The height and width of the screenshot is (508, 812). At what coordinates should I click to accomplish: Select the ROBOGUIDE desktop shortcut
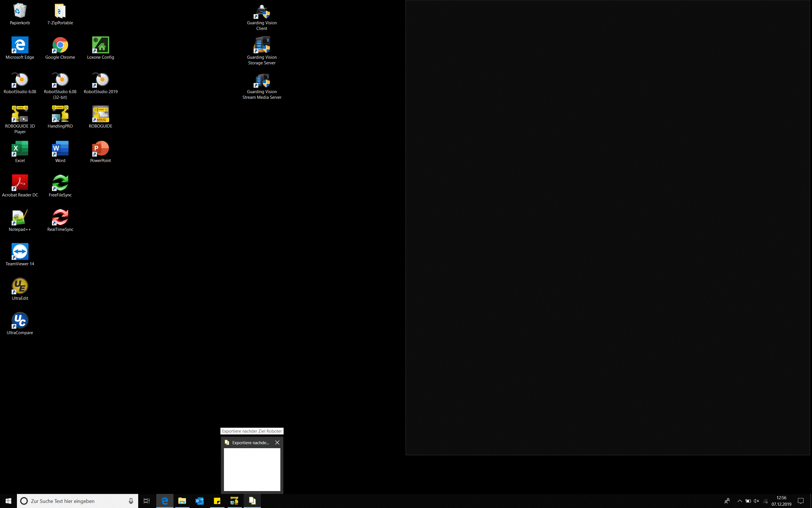tap(100, 117)
